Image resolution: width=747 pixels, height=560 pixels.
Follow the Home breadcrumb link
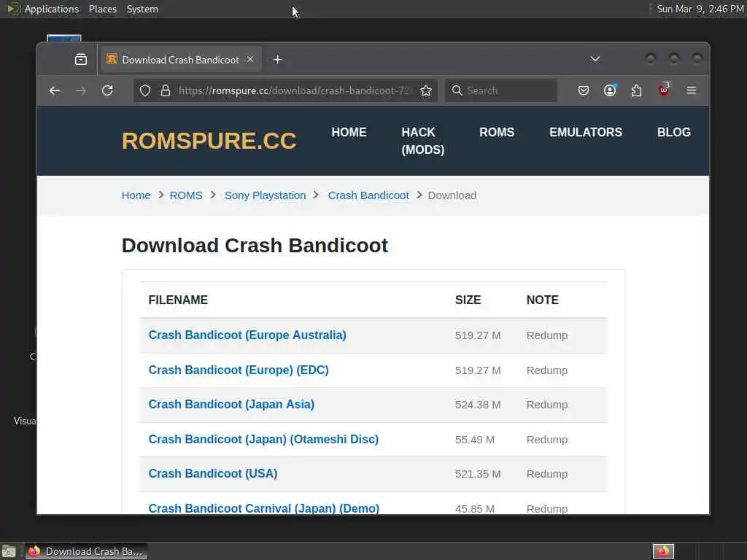coord(136,195)
